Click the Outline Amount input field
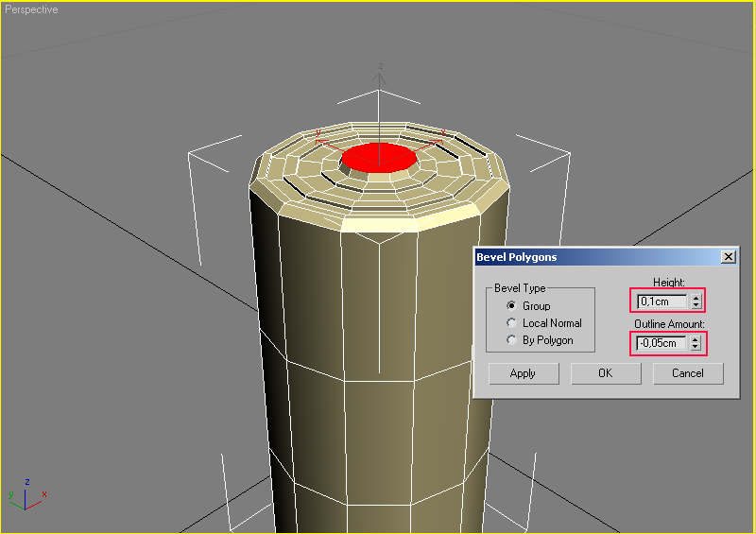 point(661,343)
